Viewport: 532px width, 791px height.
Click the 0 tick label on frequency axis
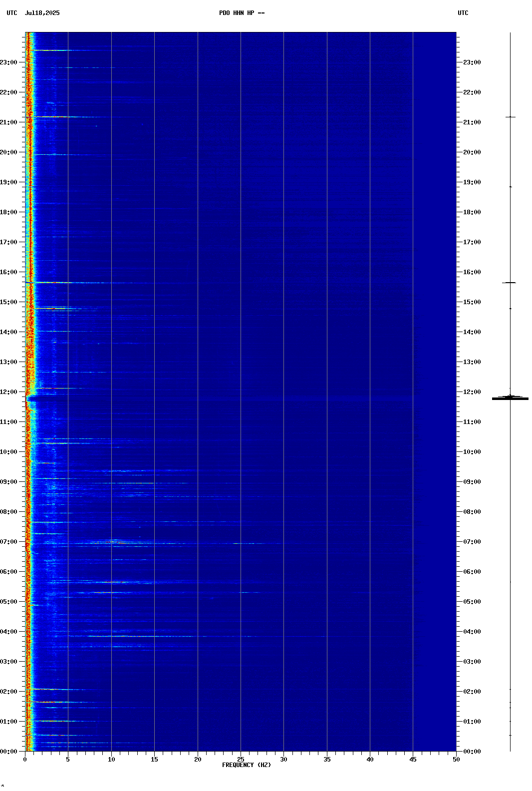click(x=25, y=760)
